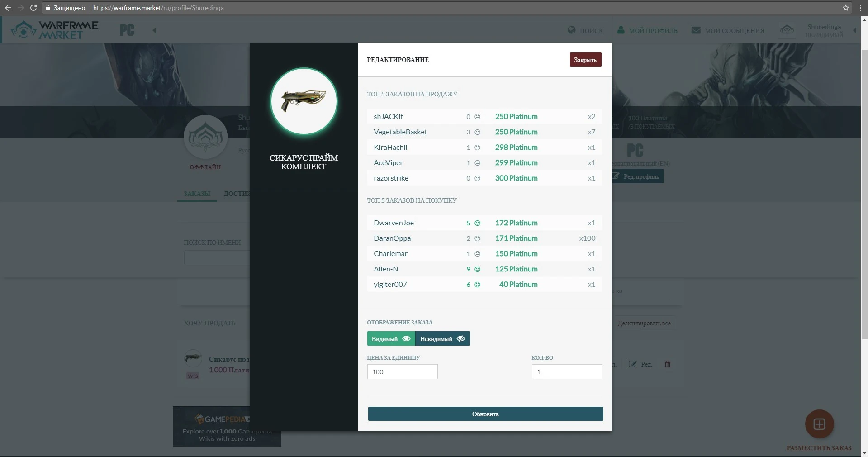
Task: Click the round plus place-order button
Action: (x=819, y=424)
